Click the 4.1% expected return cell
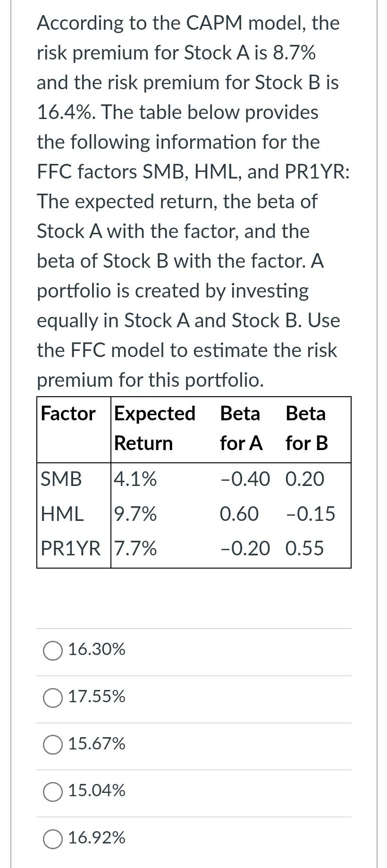The image size is (387, 868). click(x=135, y=479)
